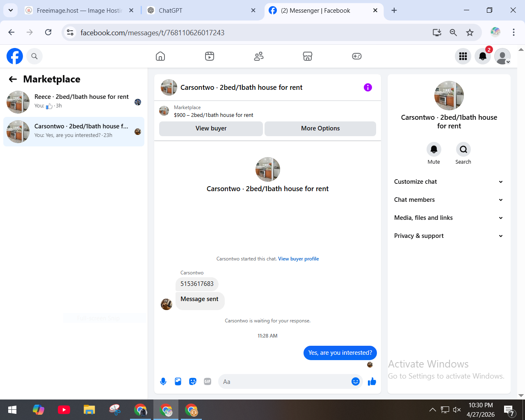
Task: Record a voice clip with microphone icon
Action: (163, 382)
